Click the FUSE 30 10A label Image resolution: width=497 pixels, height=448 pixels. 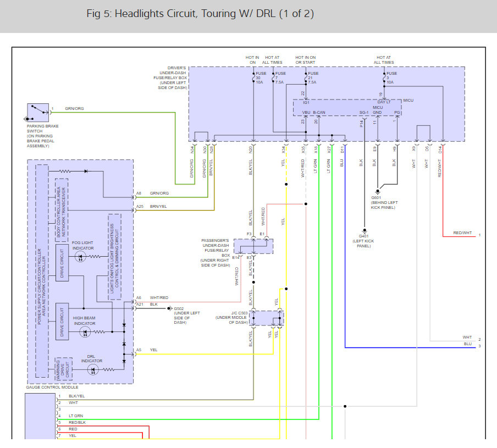pos(261,78)
